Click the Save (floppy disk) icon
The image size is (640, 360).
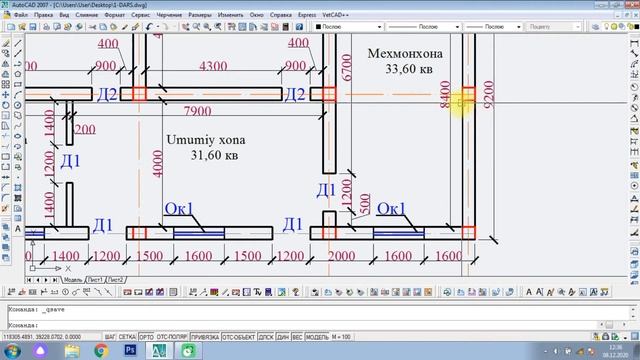(x=33, y=27)
